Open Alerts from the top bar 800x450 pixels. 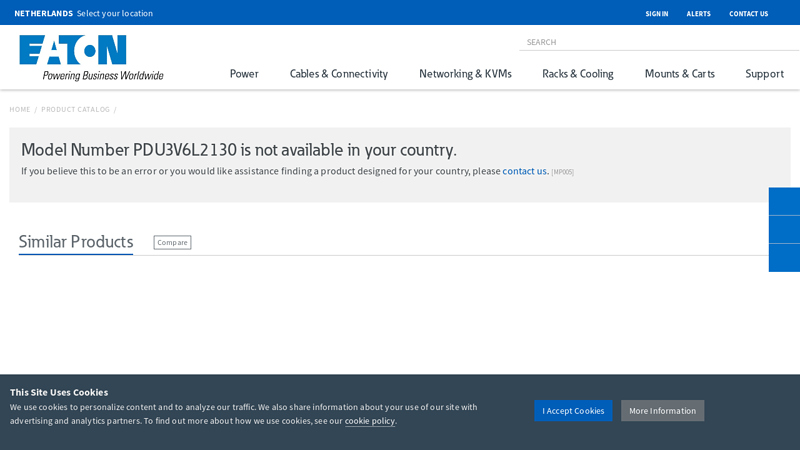[698, 14]
